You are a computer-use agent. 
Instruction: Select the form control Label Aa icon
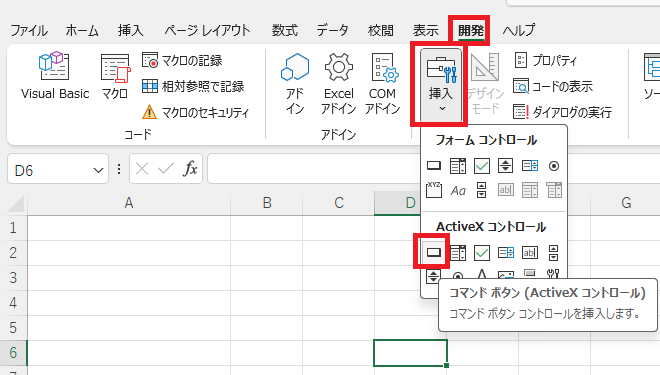coord(458,191)
